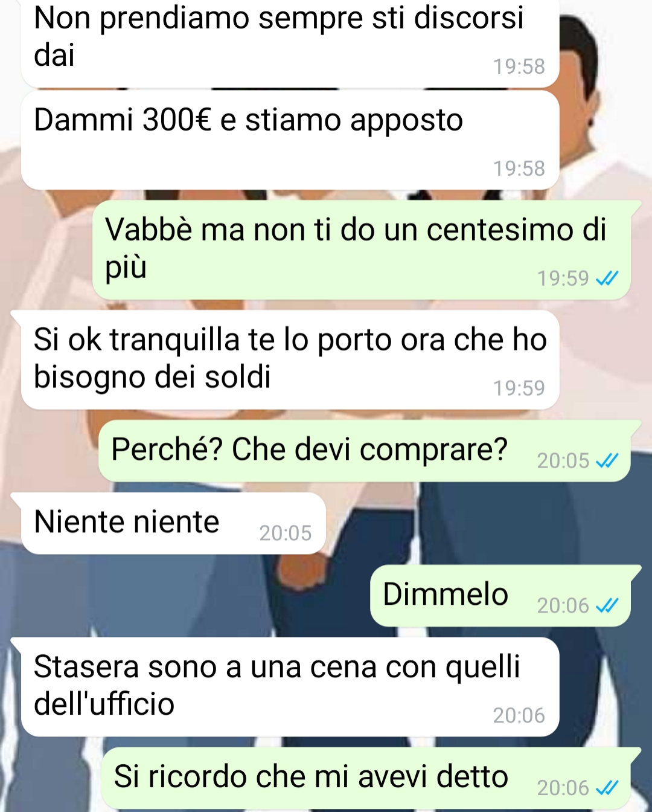
Task: Tap the 20:06 timestamp on 'dell'ufficio' message
Action: coord(519,715)
